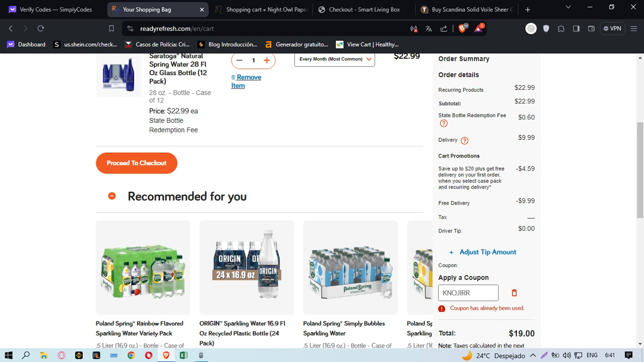Close the Your Shopping Bag tab
Viewport: 644px width, 362px height.
pos(202,9)
